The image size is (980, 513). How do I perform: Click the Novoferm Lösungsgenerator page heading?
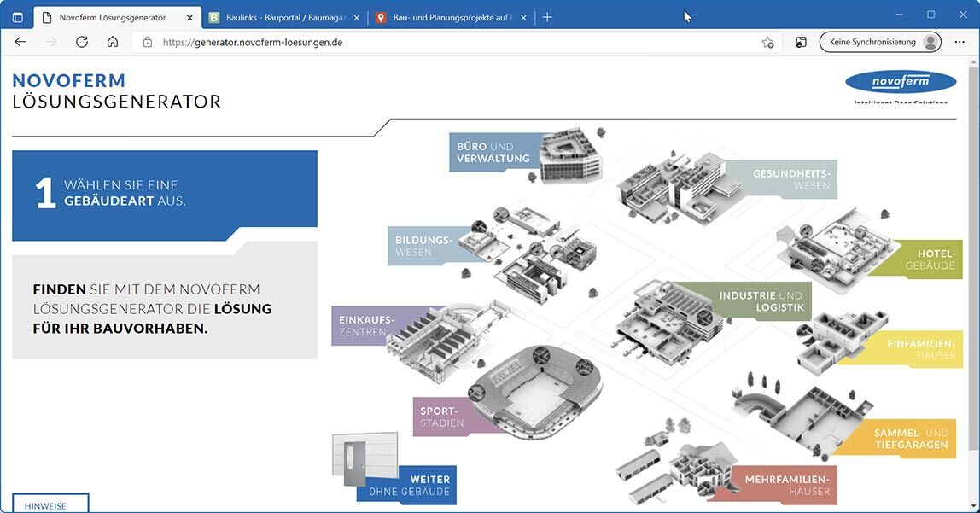point(116,91)
